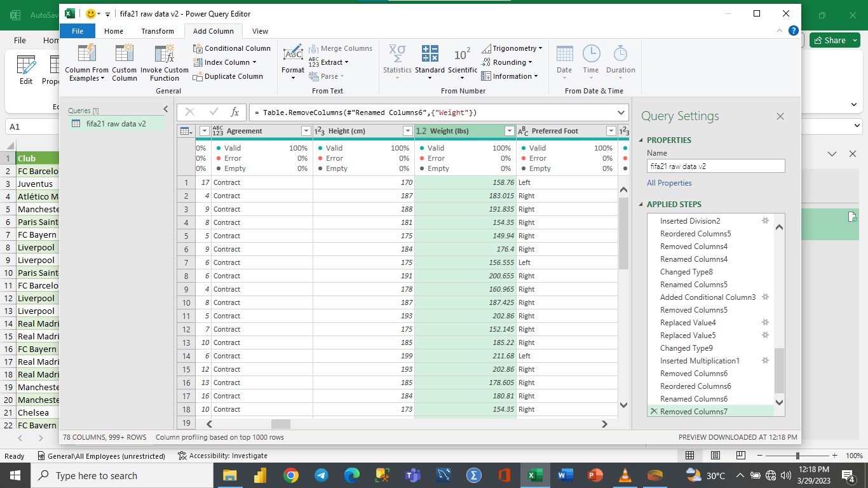Viewport: 868px width, 488px height.
Task: Switch to the Transform ribbon tab
Action: (x=157, y=30)
